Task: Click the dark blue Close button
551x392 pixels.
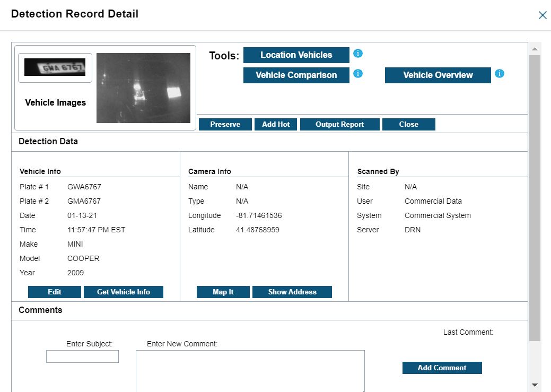Action: tap(408, 124)
